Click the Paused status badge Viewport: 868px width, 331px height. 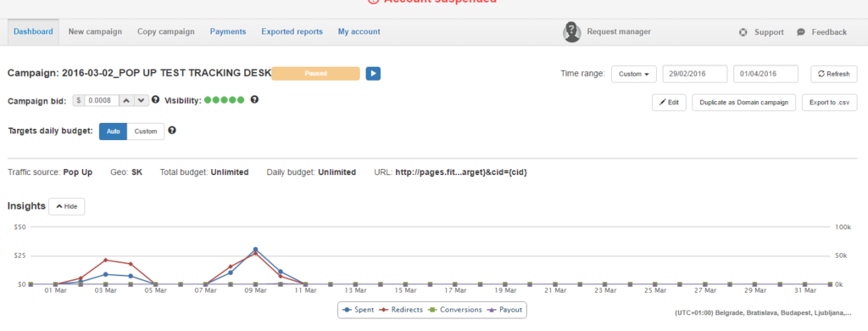[x=315, y=73]
